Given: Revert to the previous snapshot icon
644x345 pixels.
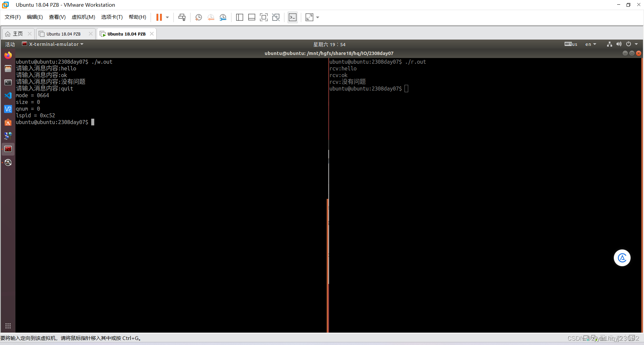Looking at the screenshot, I should click(x=211, y=17).
